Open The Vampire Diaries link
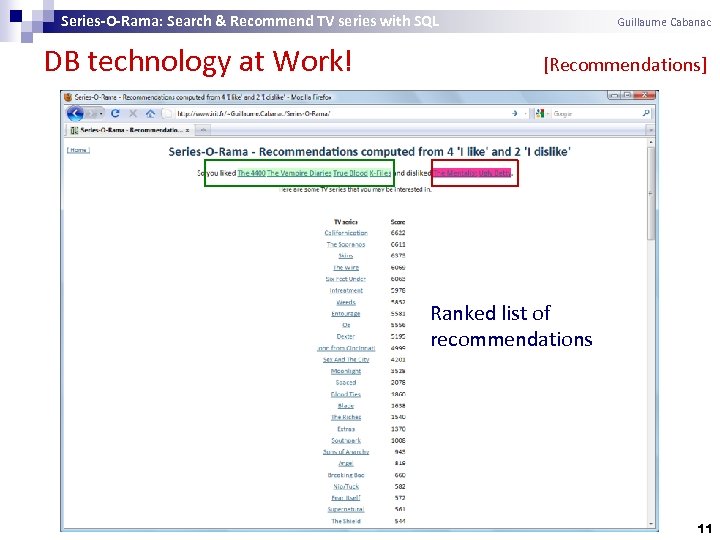 pos(299,173)
